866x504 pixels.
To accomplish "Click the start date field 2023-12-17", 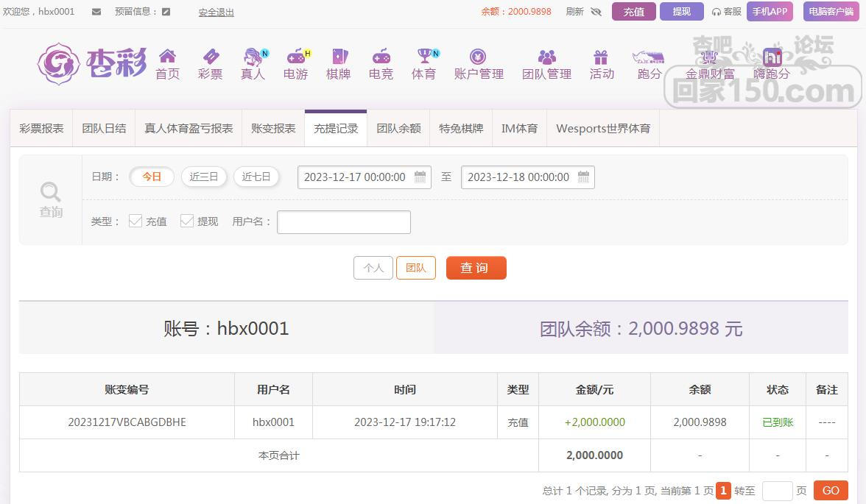I will click(x=364, y=177).
